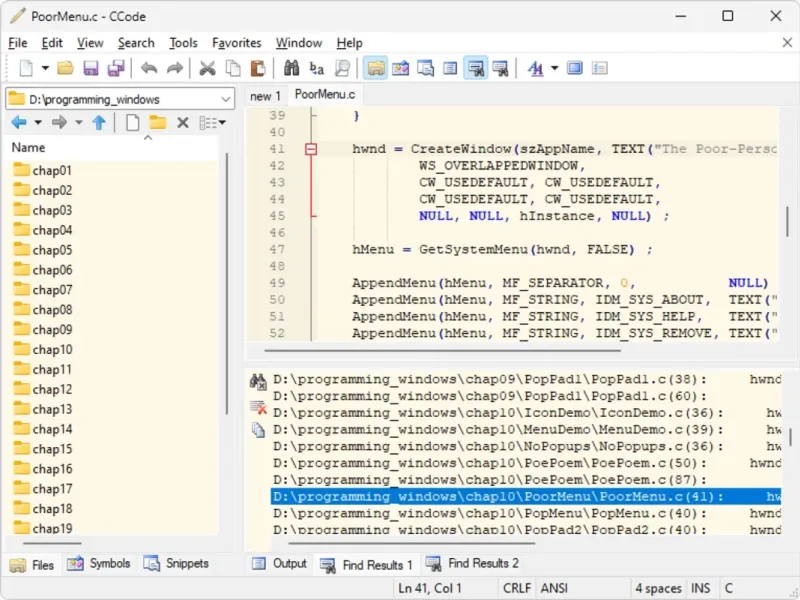This screenshot has width=800, height=600.
Task: Collapse the fold marker at line 41
Action: [x=311, y=149]
